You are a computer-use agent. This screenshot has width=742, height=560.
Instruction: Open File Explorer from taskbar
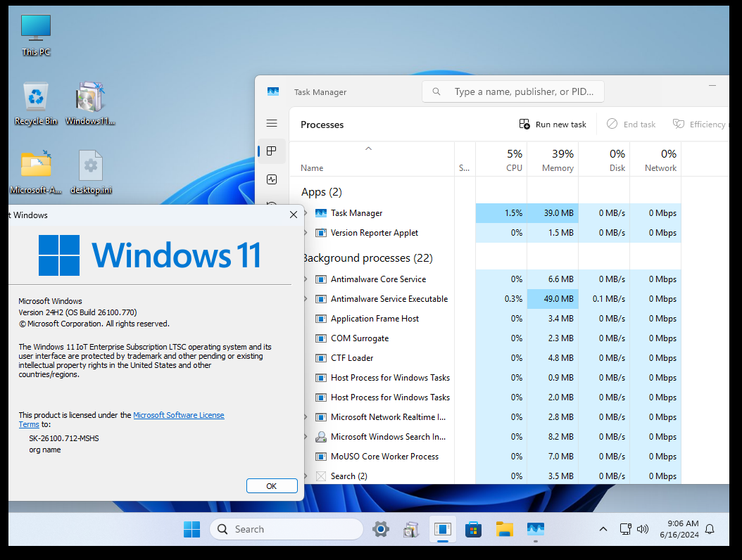pyautogui.click(x=505, y=529)
